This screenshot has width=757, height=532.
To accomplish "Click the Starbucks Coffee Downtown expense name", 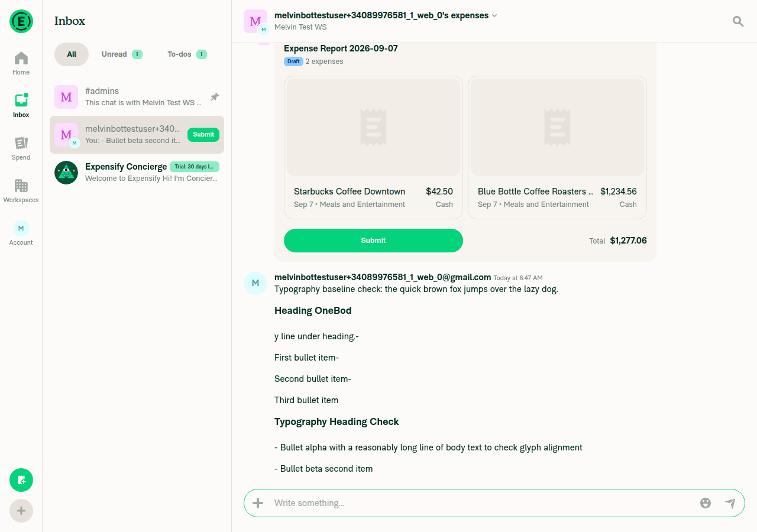I will point(350,192).
